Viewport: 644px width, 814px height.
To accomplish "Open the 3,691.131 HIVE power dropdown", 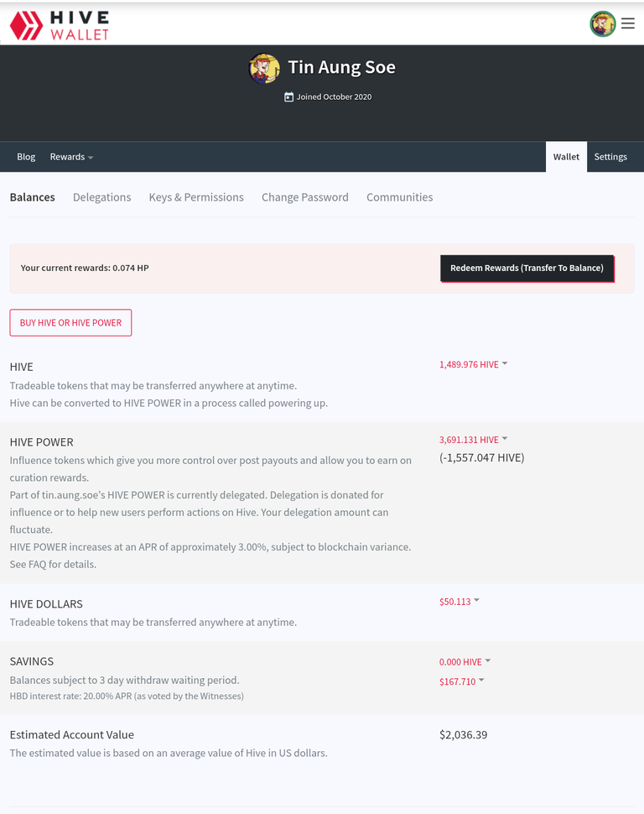I will 473,440.
